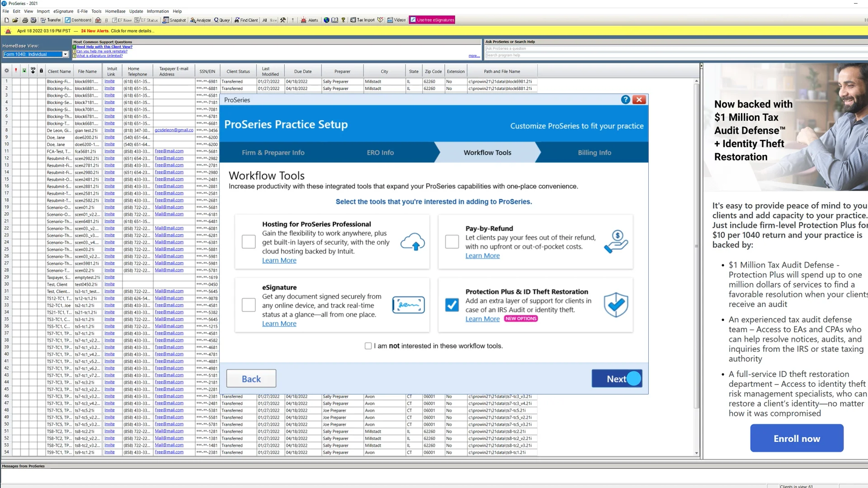Open the Alerts panel
The height and width of the screenshot is (488, 868).
click(309, 20)
